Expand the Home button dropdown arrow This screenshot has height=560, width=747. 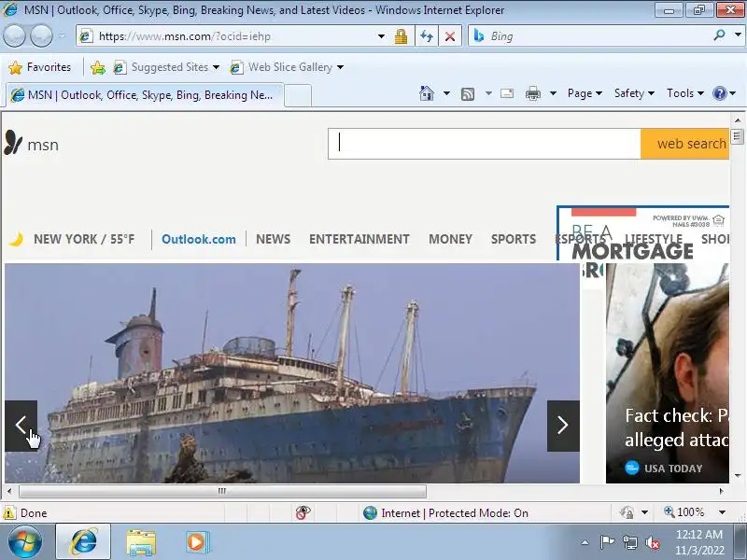(x=446, y=93)
